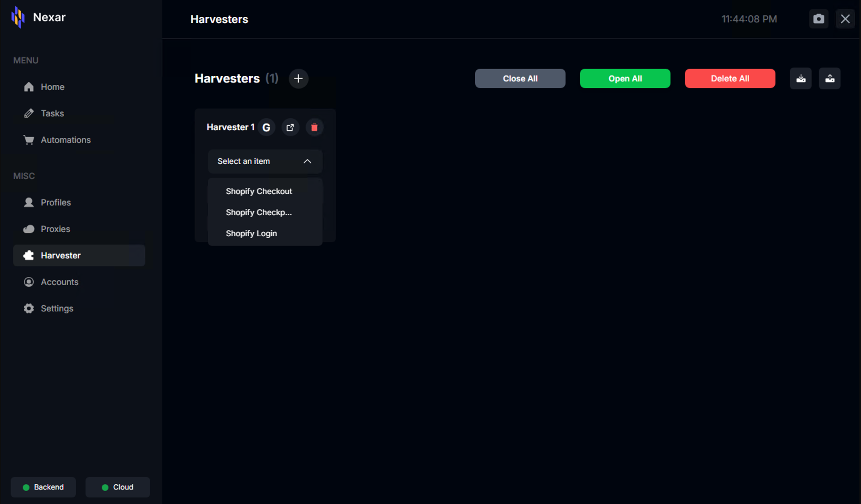Click the Harvesters (1) count heading
Image resolution: width=861 pixels, height=504 pixels.
tap(237, 78)
